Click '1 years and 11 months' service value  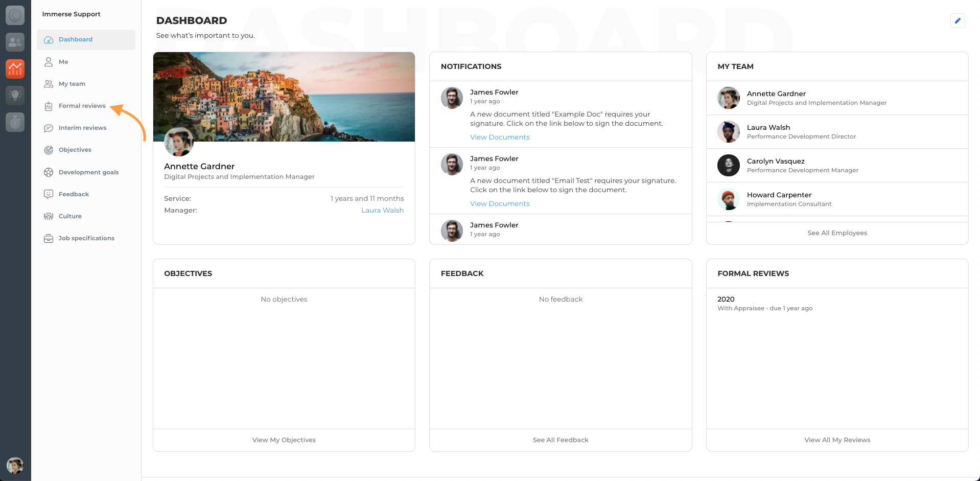click(367, 198)
